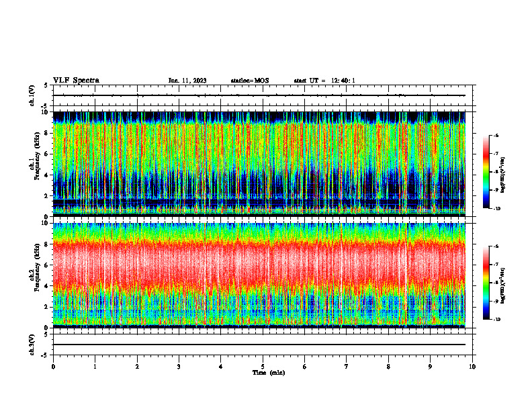
Task: Click the ch.2 spectrogram color bar
Action: coord(486,283)
